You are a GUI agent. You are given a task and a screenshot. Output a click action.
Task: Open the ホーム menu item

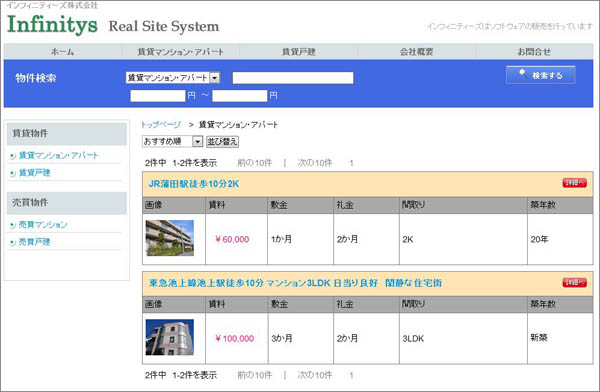click(x=62, y=52)
